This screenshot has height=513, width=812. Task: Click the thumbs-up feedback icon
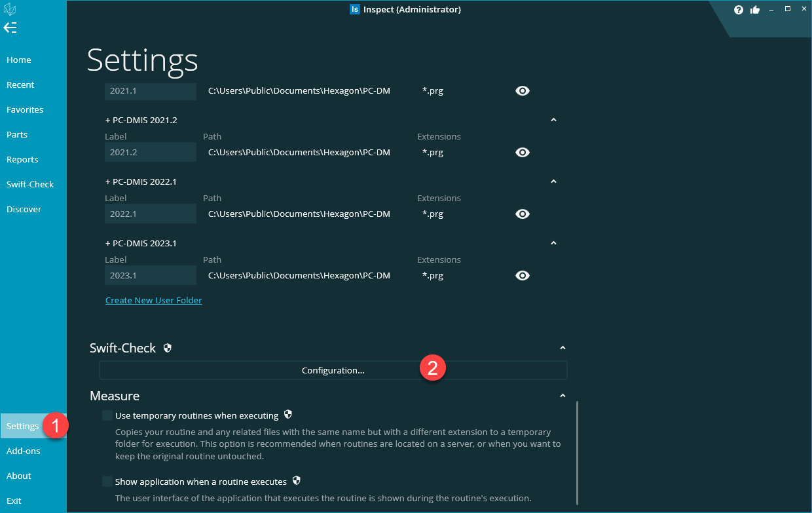pyautogui.click(x=755, y=9)
